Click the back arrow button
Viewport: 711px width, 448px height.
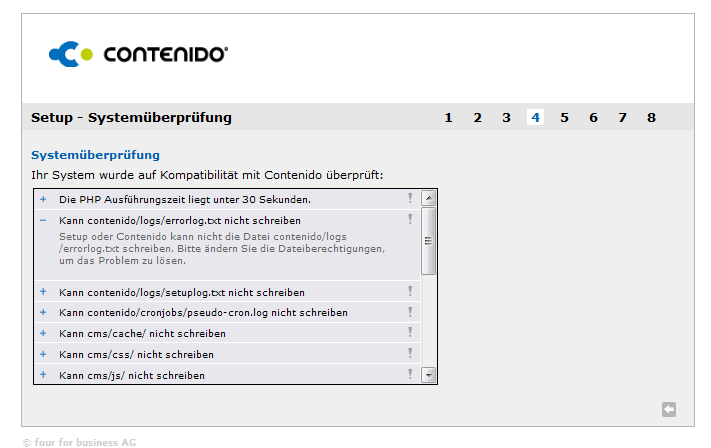669,409
